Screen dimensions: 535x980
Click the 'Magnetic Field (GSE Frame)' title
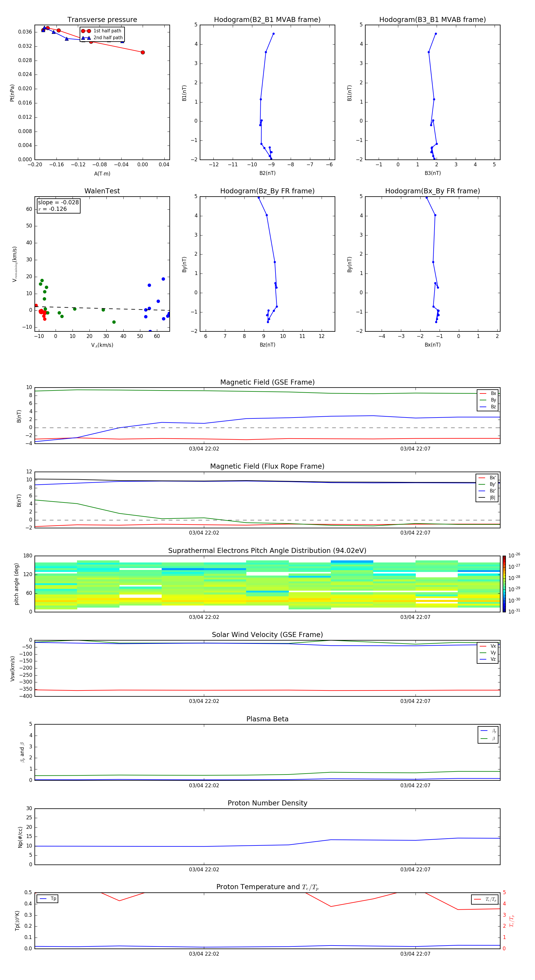click(x=267, y=382)
